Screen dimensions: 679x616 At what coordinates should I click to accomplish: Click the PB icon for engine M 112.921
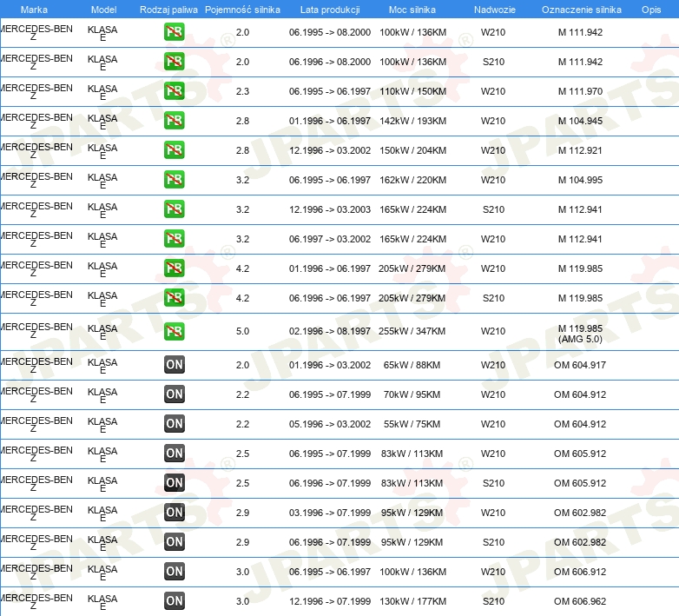point(174,150)
